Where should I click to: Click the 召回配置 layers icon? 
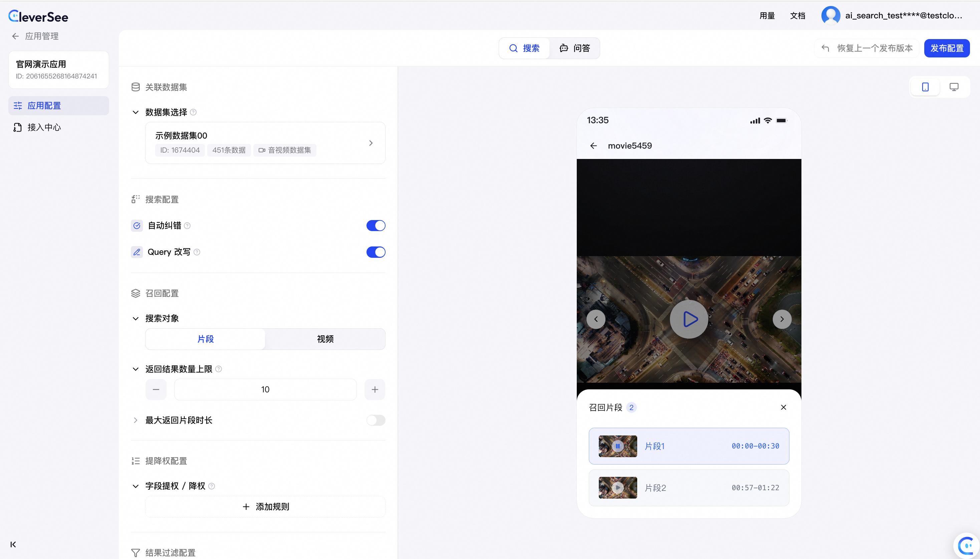tap(136, 293)
